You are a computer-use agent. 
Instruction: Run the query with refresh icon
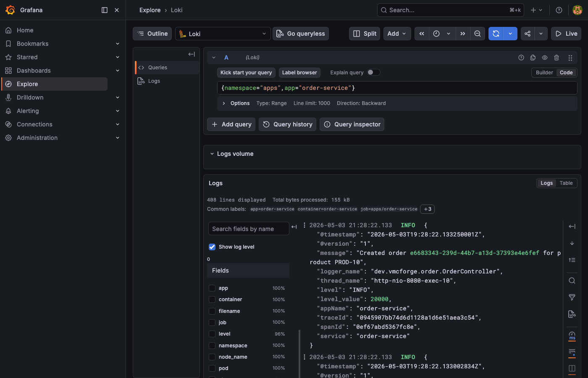point(496,34)
